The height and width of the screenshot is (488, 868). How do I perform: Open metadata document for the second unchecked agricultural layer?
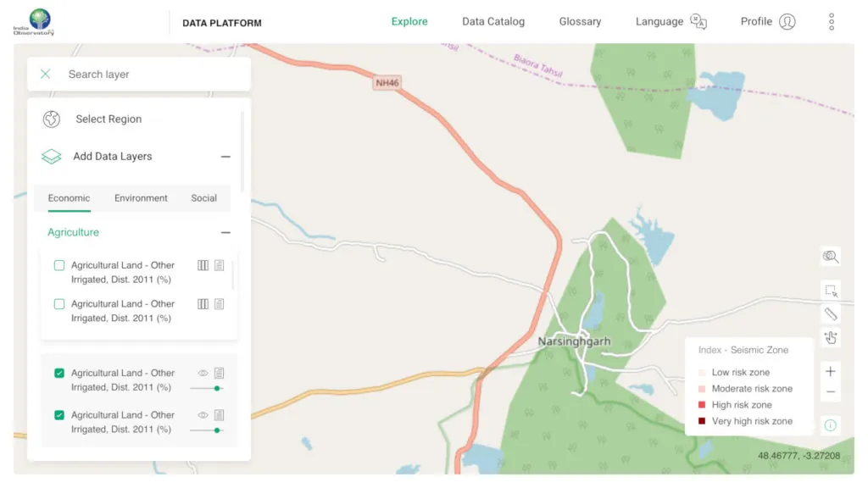tap(220, 304)
